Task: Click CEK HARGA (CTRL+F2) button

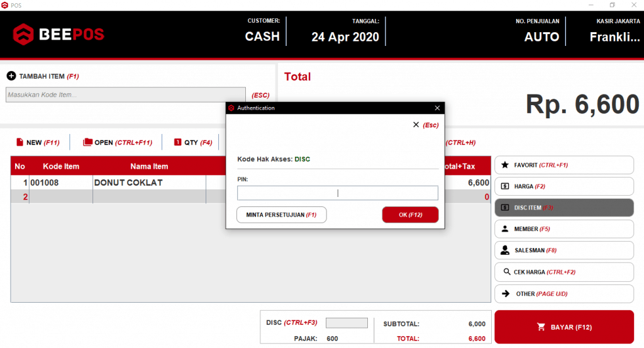Action: 564,272
